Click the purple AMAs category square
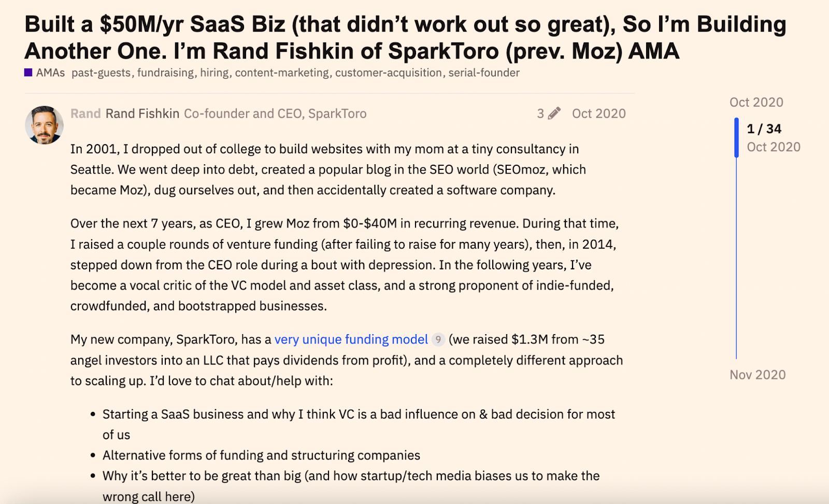 tap(28, 73)
